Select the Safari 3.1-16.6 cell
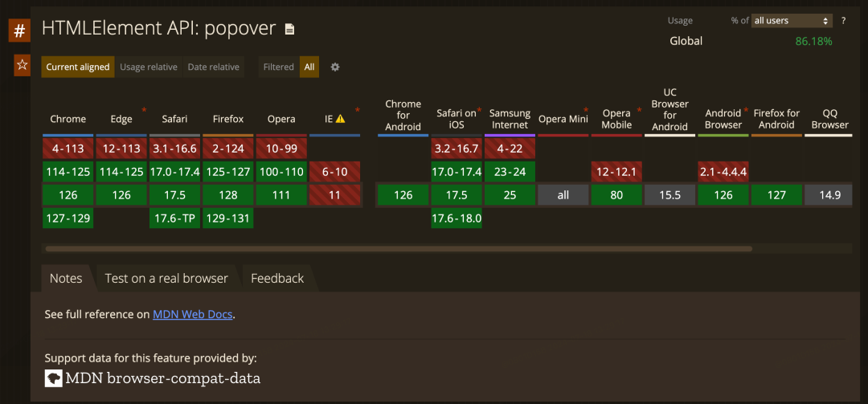Viewport: 868px width, 404px height. click(x=174, y=149)
